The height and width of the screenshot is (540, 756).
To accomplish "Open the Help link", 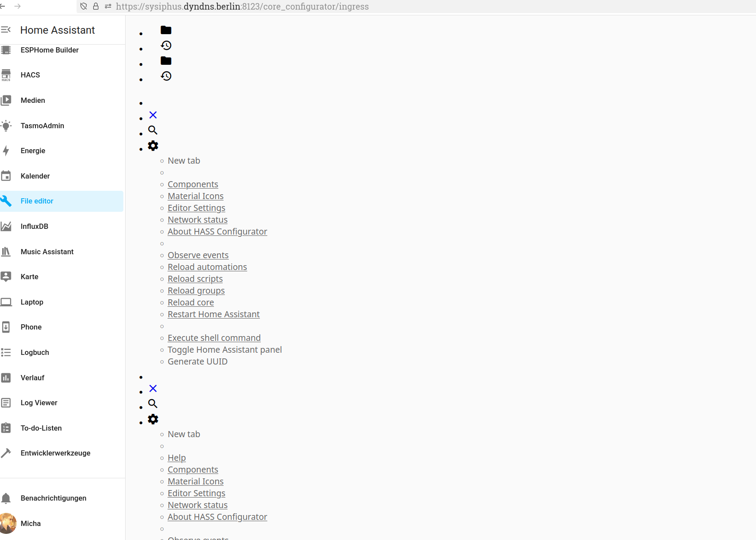I will pos(177,458).
